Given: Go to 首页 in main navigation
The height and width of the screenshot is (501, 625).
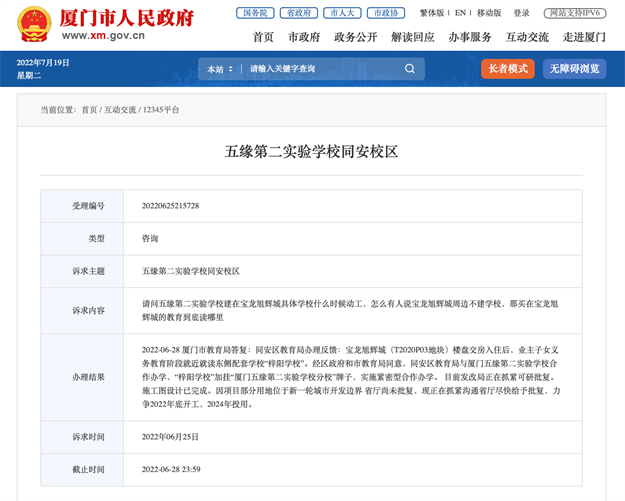Looking at the screenshot, I should tap(263, 37).
